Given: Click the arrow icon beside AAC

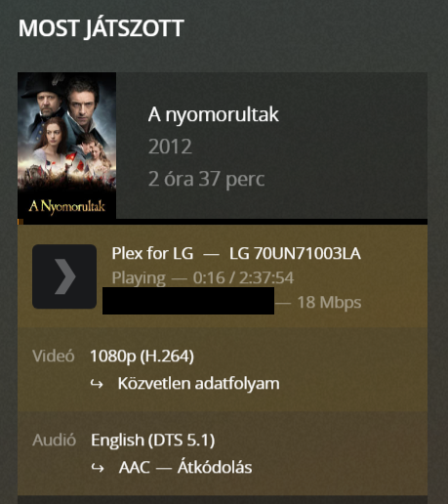Looking at the screenshot, I should pyautogui.click(x=98, y=468).
